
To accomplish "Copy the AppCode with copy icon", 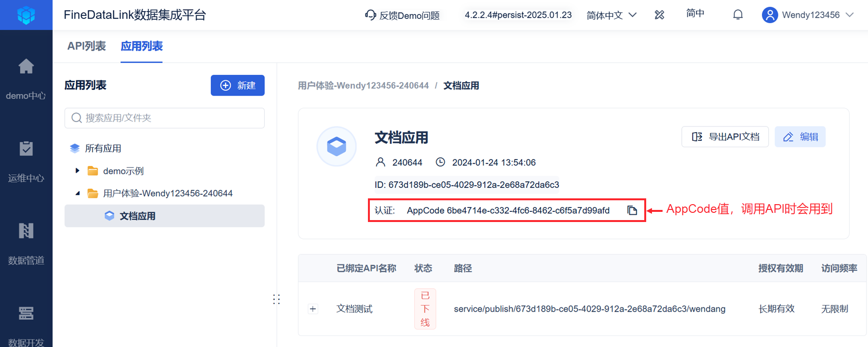I will pyautogui.click(x=632, y=210).
